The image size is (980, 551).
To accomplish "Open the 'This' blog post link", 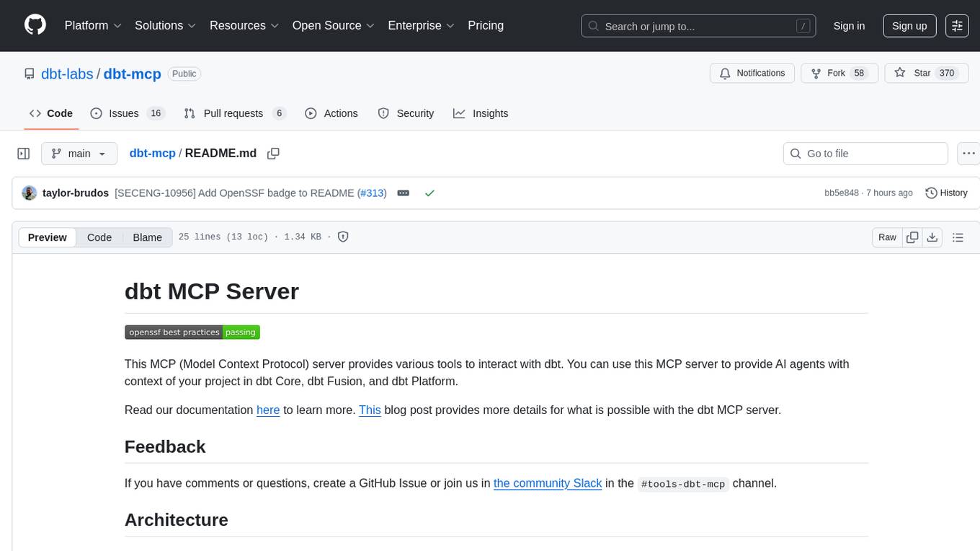I will tap(370, 410).
